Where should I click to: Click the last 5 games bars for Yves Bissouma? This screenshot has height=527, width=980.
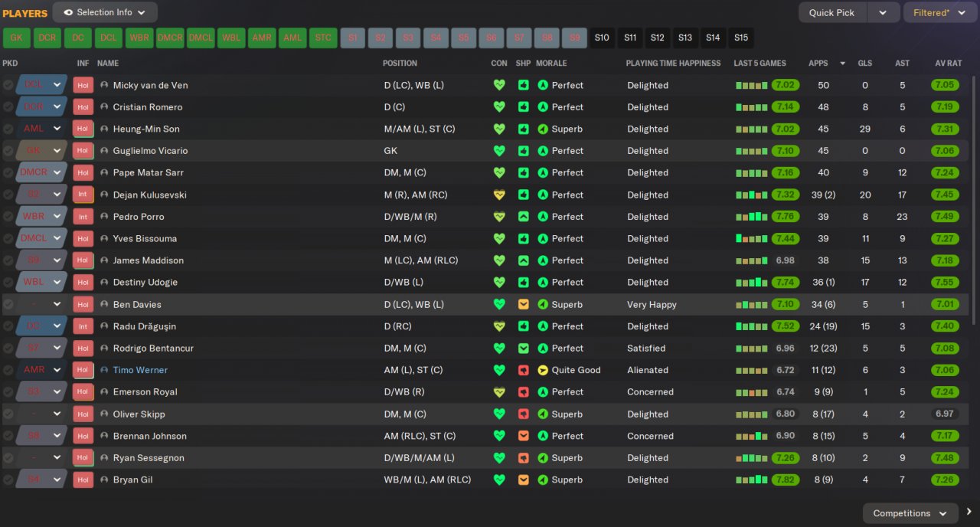751,238
